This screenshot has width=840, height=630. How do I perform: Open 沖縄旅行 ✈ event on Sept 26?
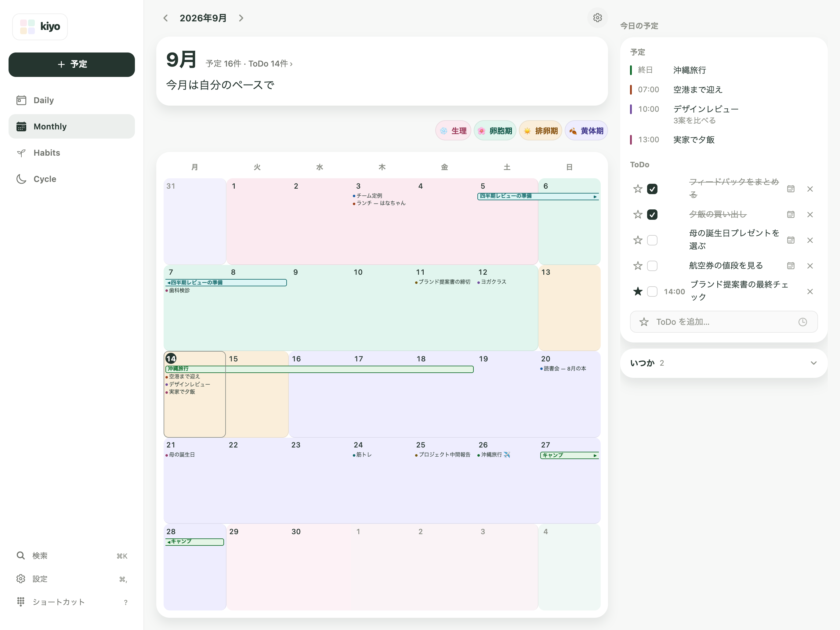(494, 454)
